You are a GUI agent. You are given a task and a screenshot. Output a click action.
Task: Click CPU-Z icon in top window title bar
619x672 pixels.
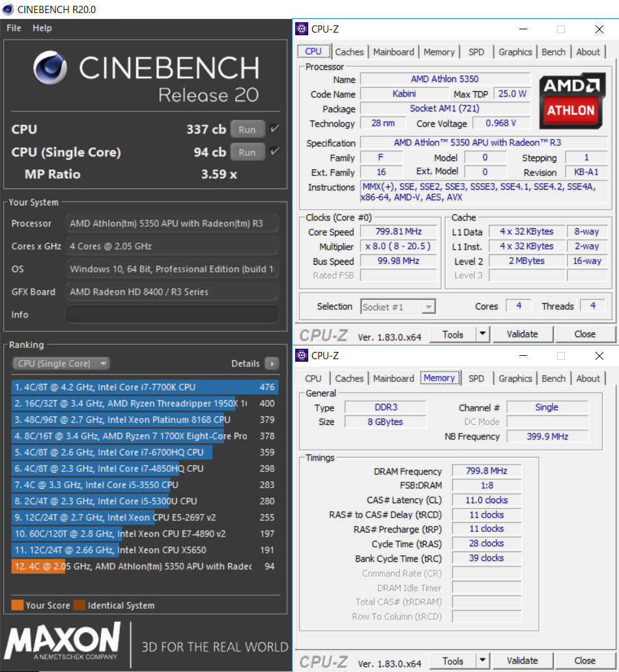point(302,29)
